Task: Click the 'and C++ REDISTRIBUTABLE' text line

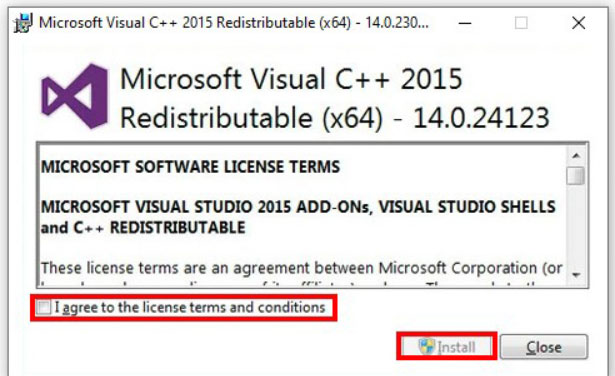Action: point(143,228)
